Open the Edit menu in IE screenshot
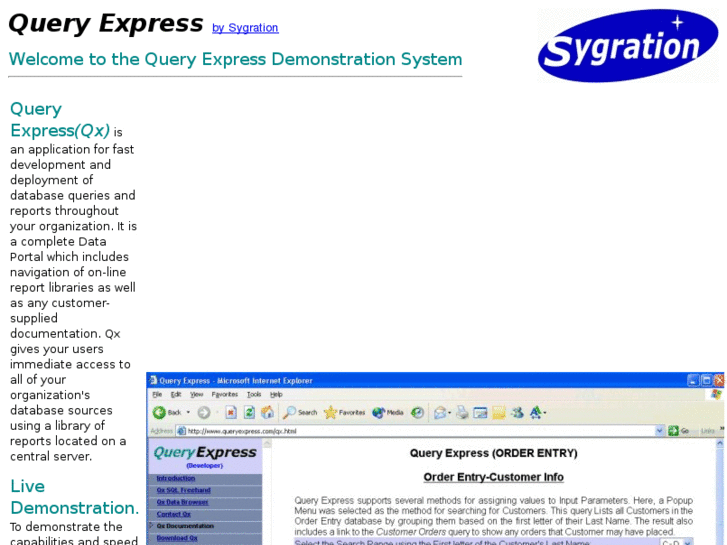The image size is (727, 545). (176, 394)
